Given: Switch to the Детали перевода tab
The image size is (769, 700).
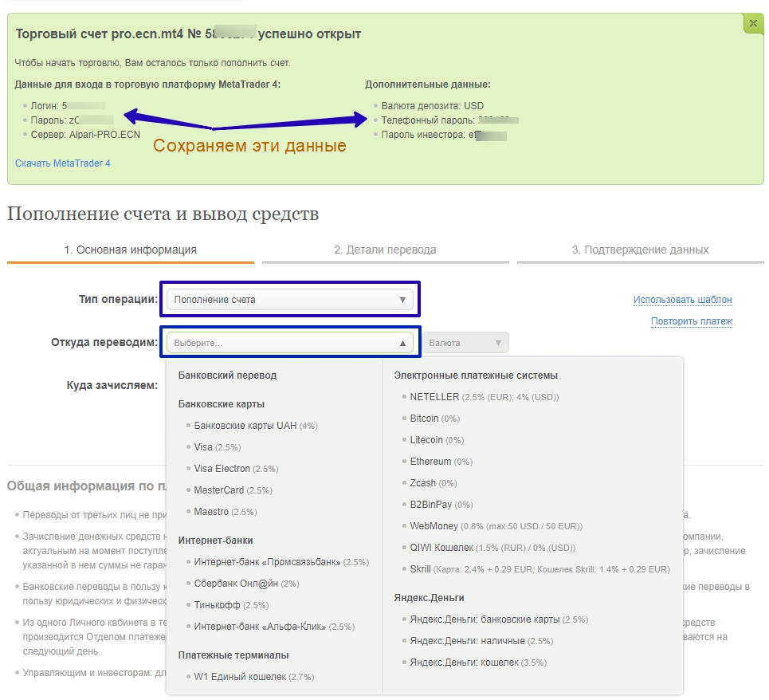Looking at the screenshot, I should 386,250.
